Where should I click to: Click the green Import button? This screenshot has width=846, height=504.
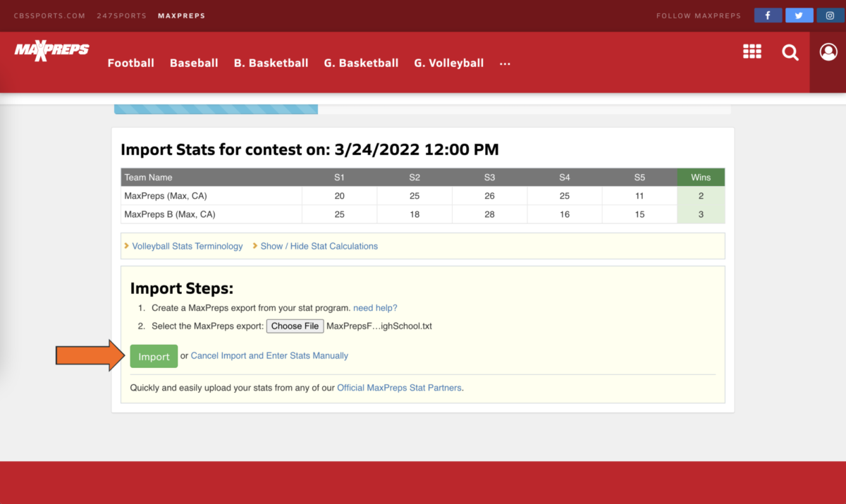click(154, 356)
